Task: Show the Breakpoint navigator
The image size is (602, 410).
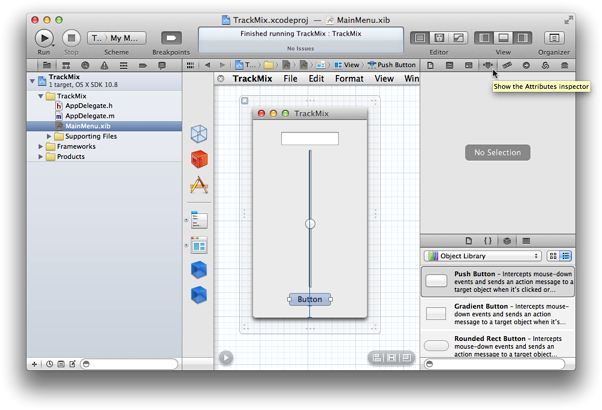Action: point(143,65)
